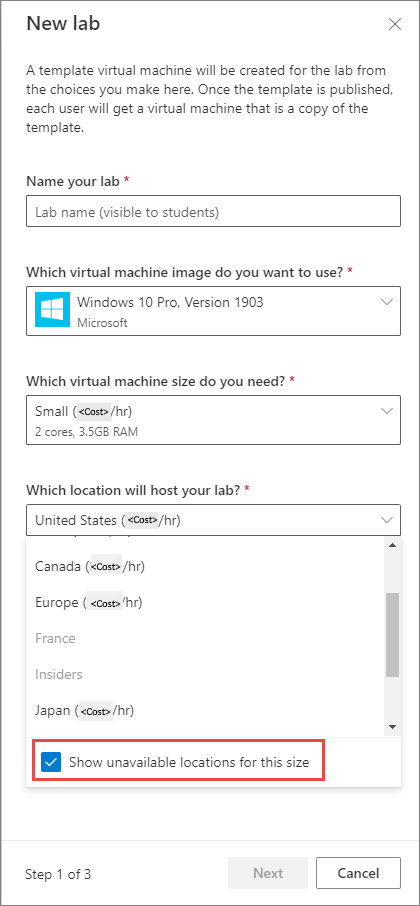Open the virtual machine size dropdown chevron

click(386, 411)
